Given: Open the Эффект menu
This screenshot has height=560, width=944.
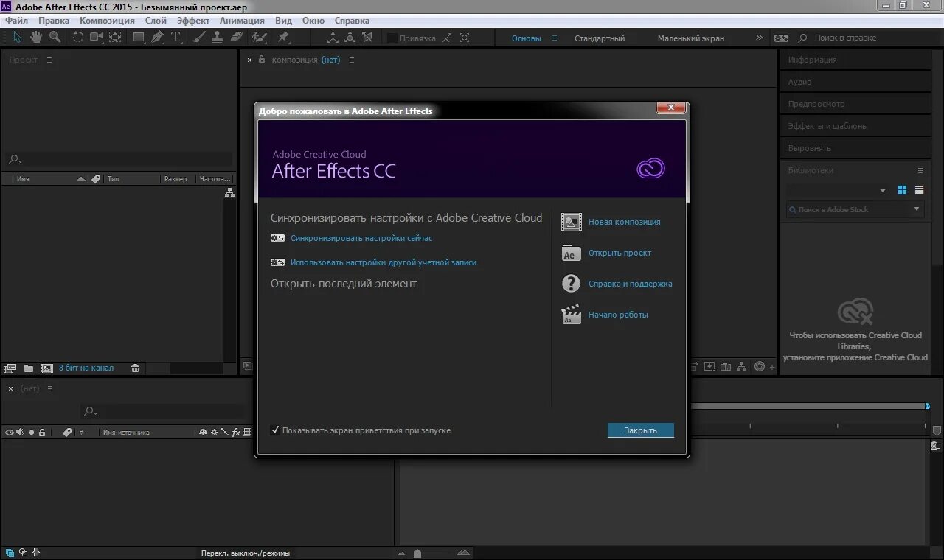Looking at the screenshot, I should pyautogui.click(x=193, y=21).
